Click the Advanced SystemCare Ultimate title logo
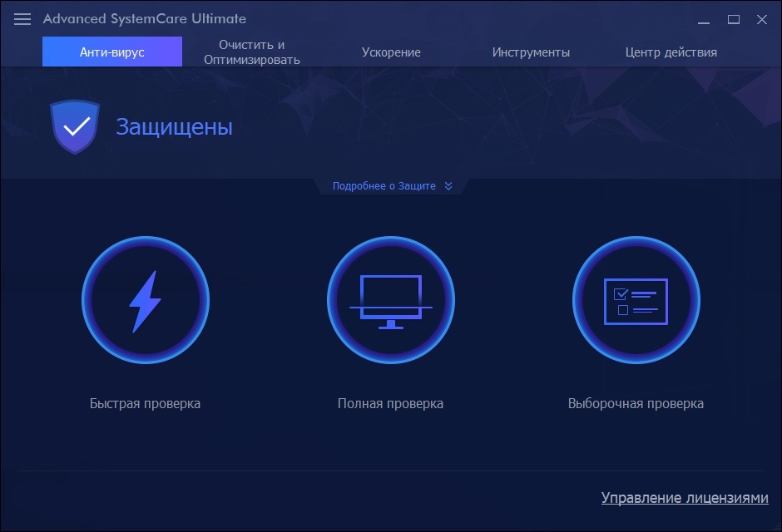This screenshot has height=532, width=782. coord(145,18)
